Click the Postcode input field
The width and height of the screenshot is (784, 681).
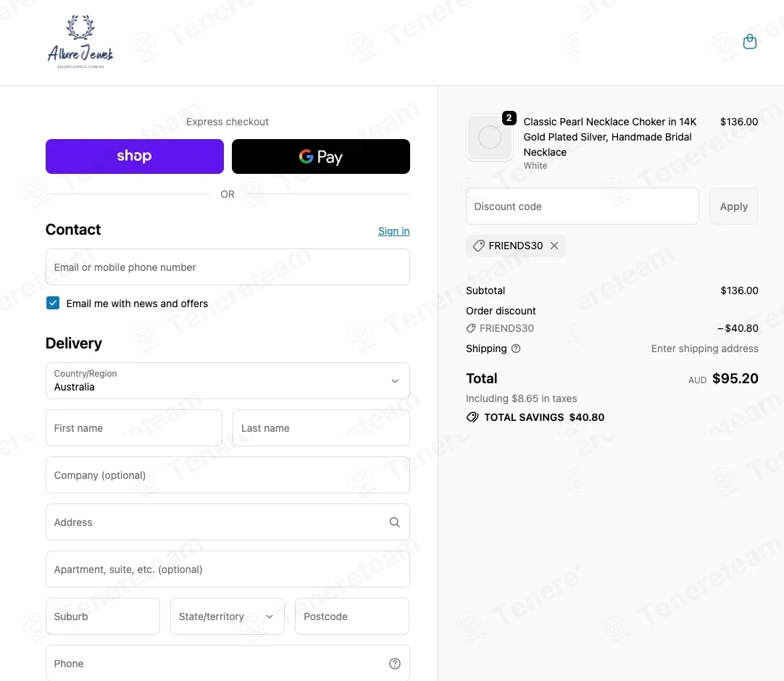(x=352, y=616)
